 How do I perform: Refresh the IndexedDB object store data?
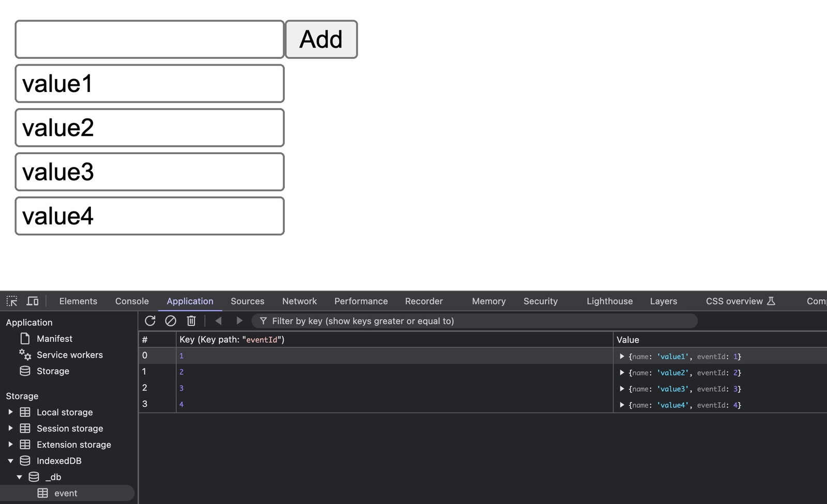150,321
